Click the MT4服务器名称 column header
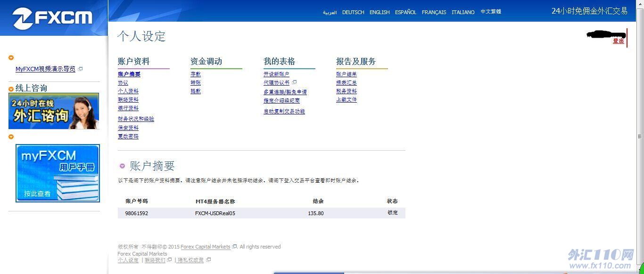This screenshot has height=274, width=644. [x=215, y=201]
